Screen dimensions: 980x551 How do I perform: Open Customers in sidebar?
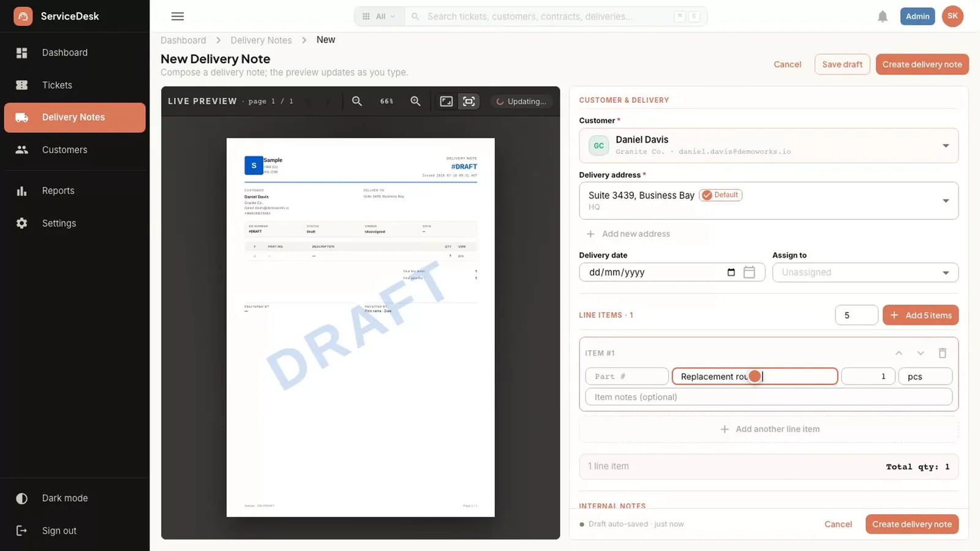75,150
